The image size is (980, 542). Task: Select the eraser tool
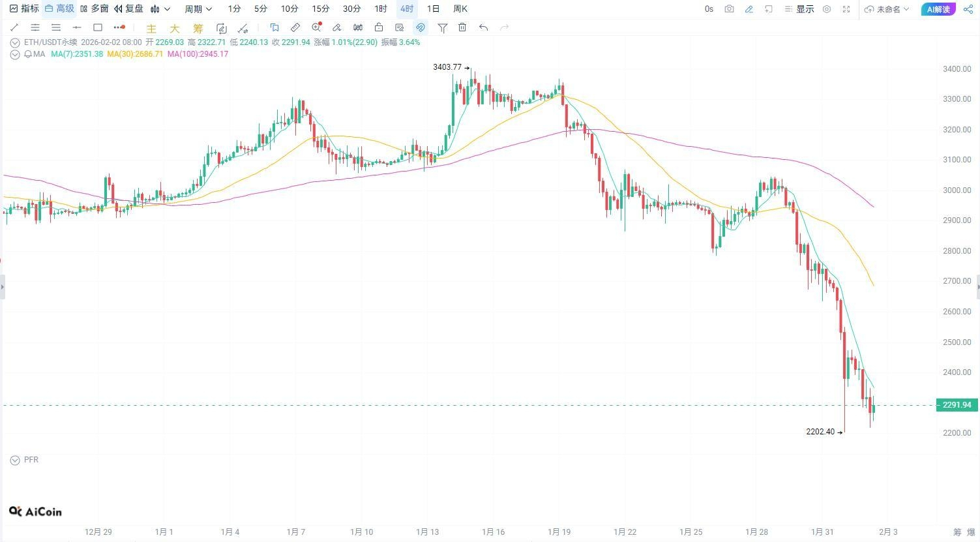(x=337, y=27)
